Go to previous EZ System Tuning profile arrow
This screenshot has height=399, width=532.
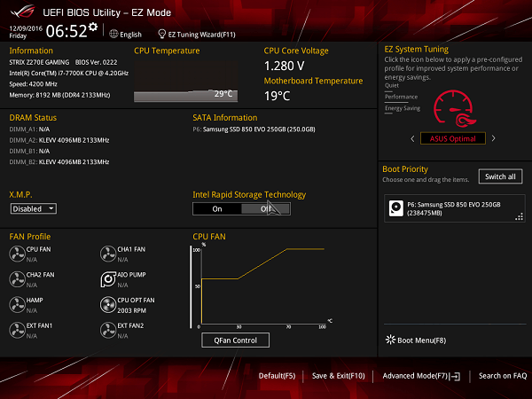tap(412, 138)
